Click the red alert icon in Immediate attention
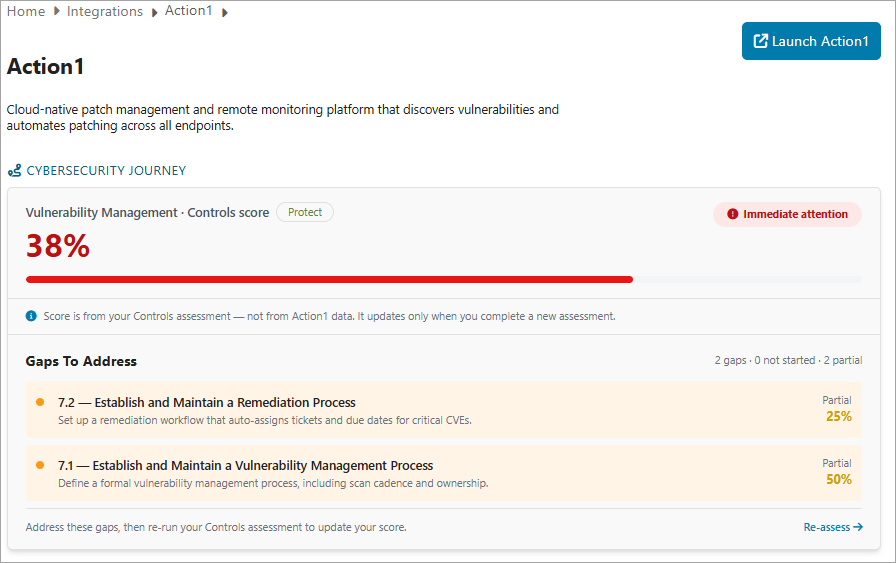 [x=733, y=214]
